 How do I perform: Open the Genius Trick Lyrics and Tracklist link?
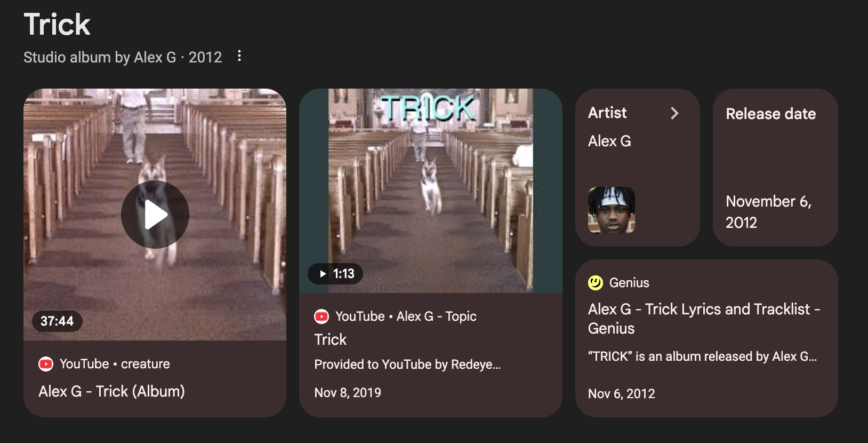click(703, 319)
